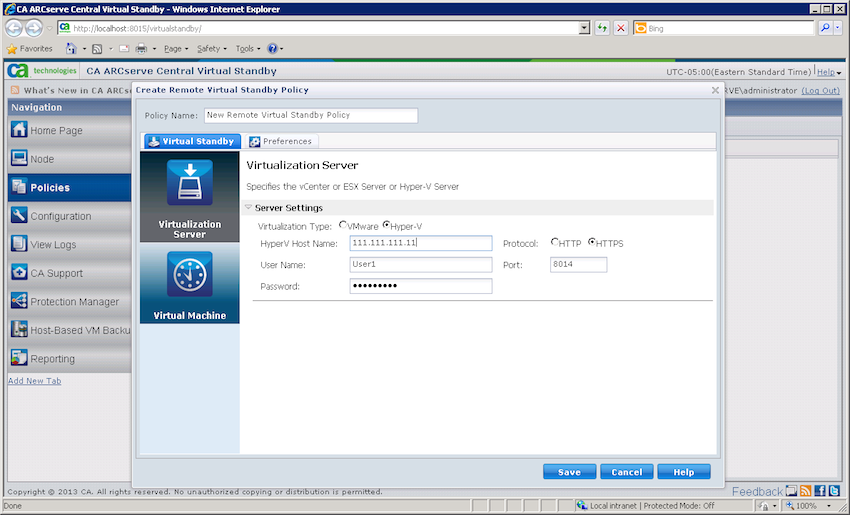Click the Facebook icon in the footer
The width and height of the screenshot is (850, 515).
[x=820, y=491]
